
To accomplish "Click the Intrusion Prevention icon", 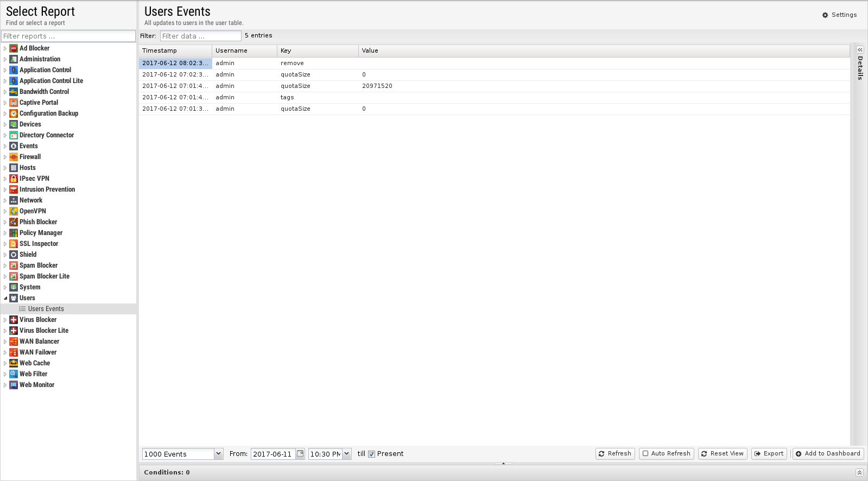I will (14, 189).
